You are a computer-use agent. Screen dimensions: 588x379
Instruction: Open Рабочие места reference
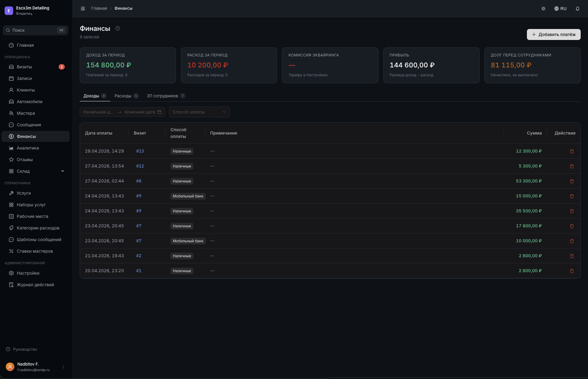[35, 216]
